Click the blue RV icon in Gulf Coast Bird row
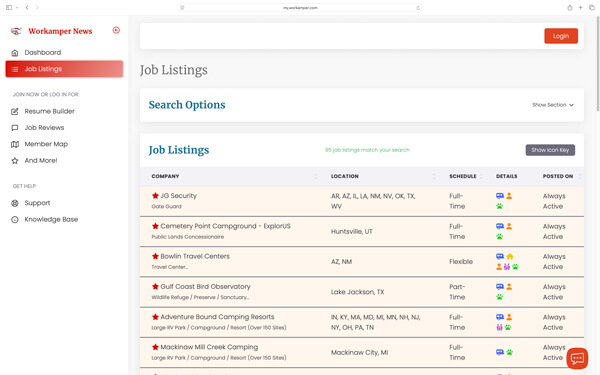Viewport: 600px width, 375px height. tap(500, 287)
